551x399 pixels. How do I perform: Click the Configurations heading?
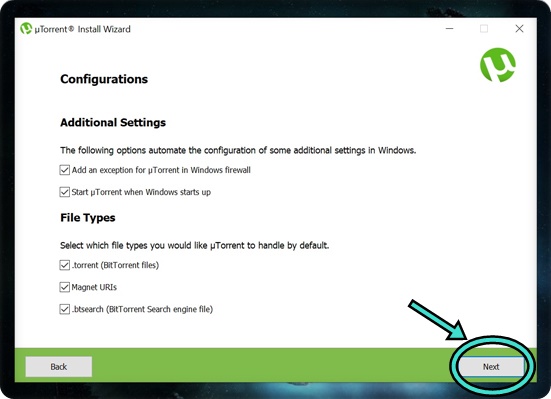[104, 79]
